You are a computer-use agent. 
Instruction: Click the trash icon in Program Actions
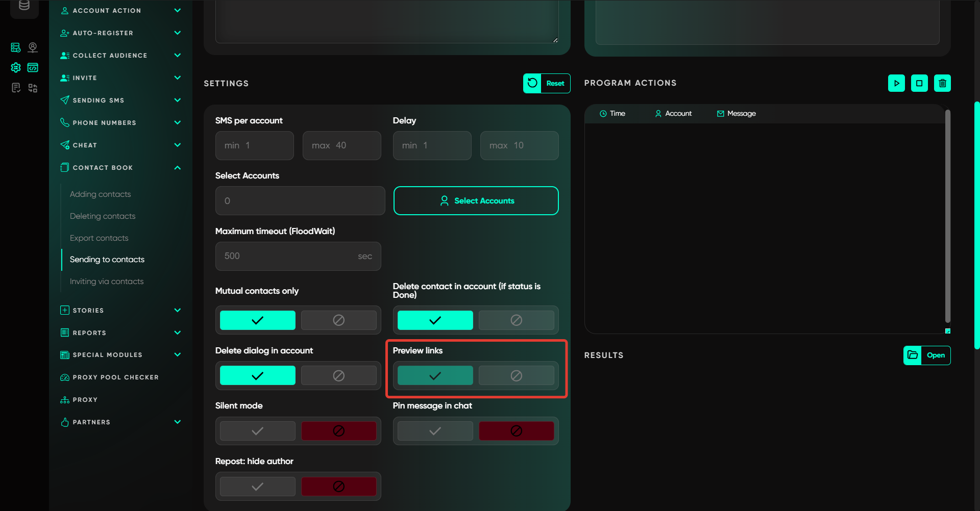942,83
